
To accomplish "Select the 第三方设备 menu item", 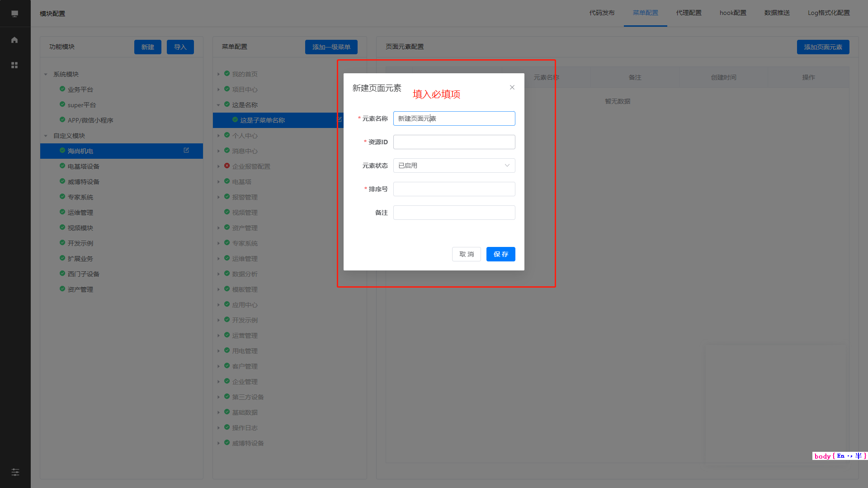I will tap(248, 397).
